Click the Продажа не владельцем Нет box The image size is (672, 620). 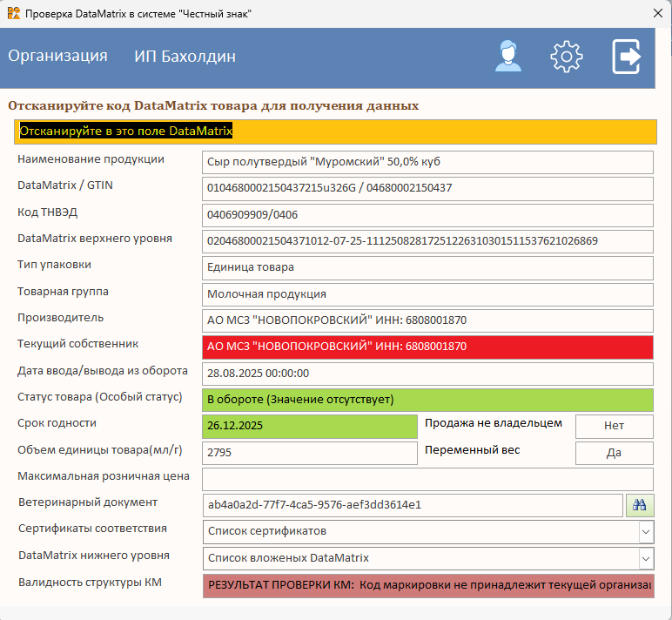pyautogui.click(x=615, y=426)
